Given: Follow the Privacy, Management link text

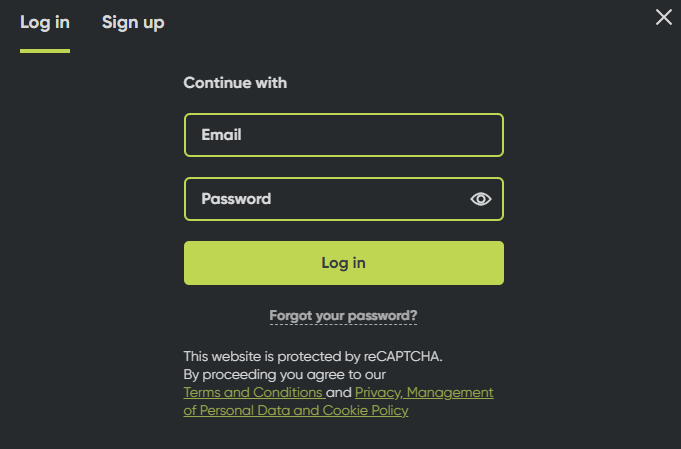Looking at the screenshot, I should pyautogui.click(x=424, y=393).
